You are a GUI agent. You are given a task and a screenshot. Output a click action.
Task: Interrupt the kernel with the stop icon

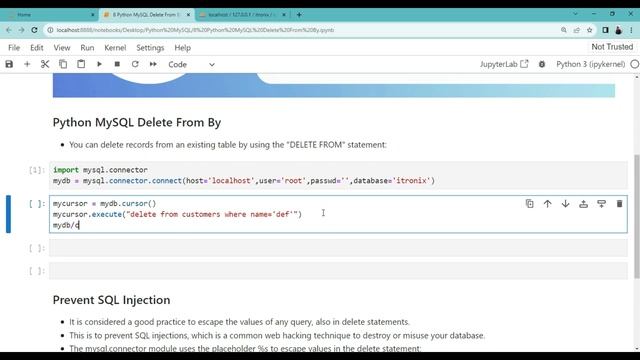coord(117,64)
